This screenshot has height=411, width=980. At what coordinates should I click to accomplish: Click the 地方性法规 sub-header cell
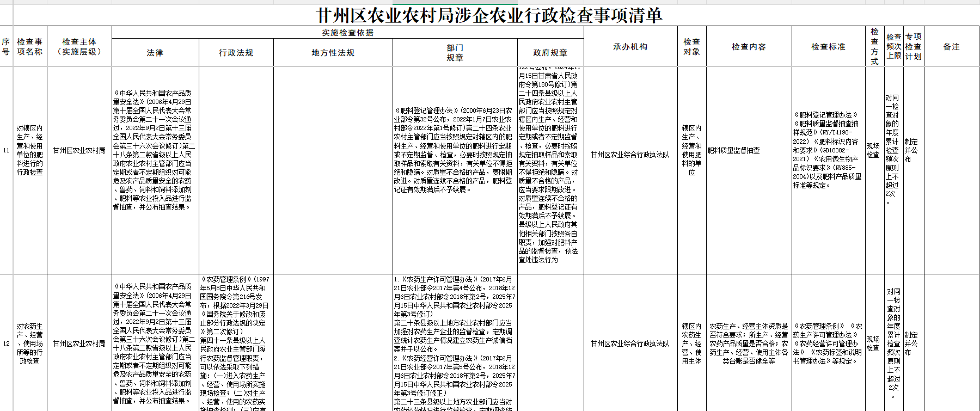[333, 53]
